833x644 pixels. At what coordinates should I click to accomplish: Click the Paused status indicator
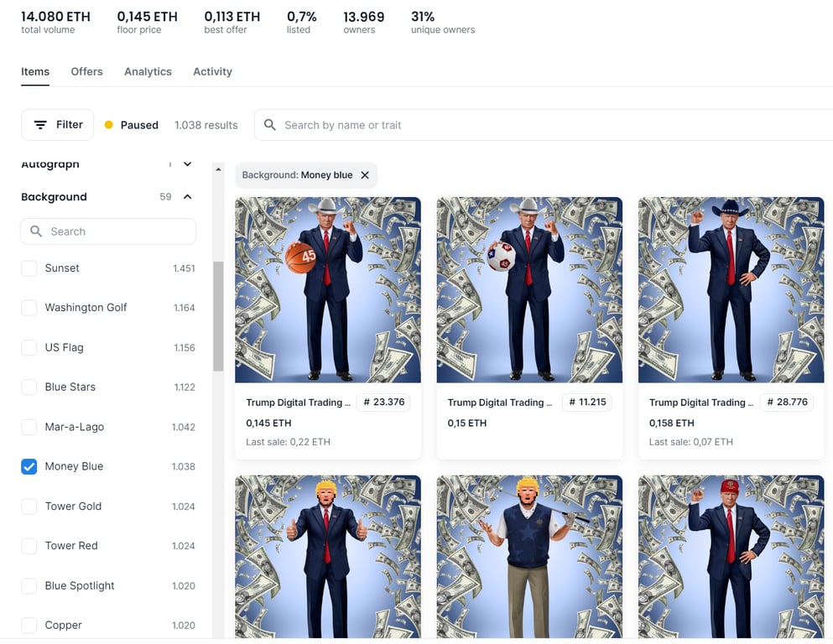click(132, 124)
